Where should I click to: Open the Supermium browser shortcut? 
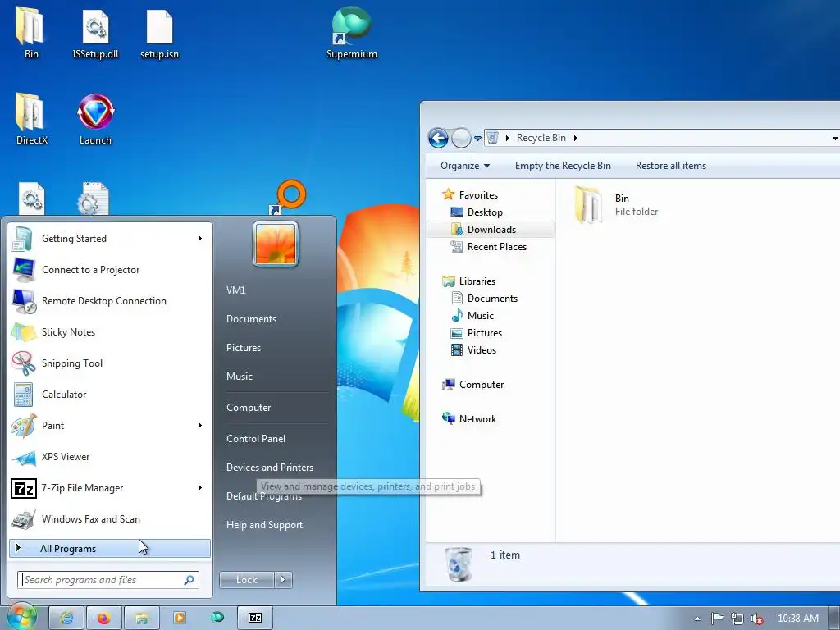click(x=351, y=31)
